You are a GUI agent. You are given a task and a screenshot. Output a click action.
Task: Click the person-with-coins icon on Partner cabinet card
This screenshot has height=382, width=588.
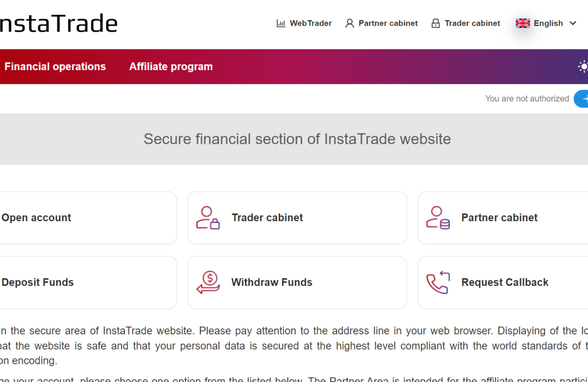[438, 218]
